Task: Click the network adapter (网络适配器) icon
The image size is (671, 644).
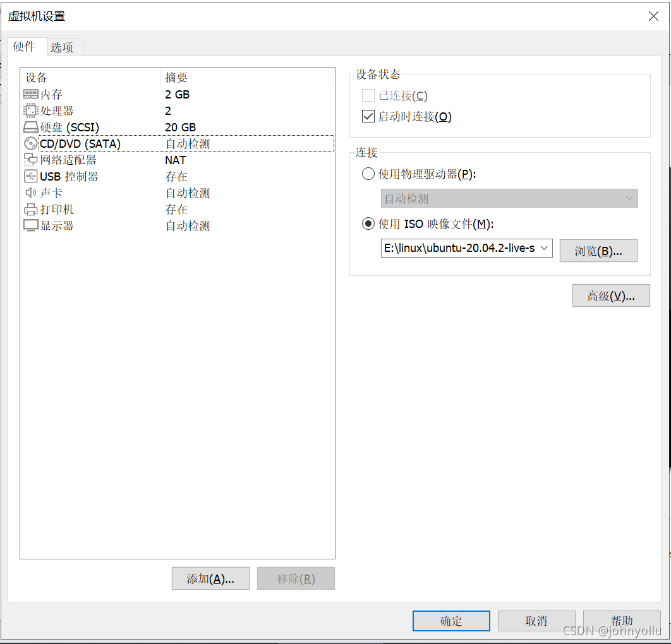Action: (x=31, y=160)
